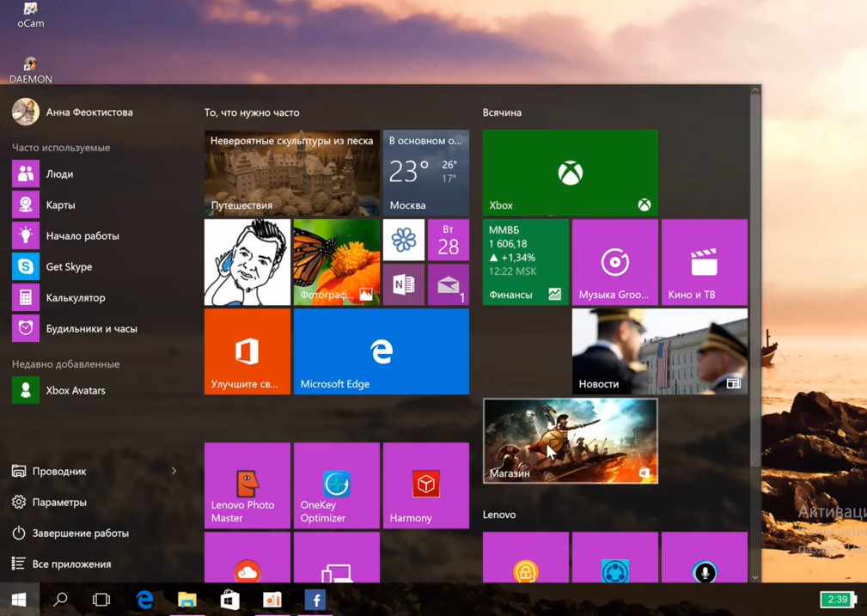The width and height of the screenshot is (867, 616).
Task: Open the Xbox tile
Action: [x=570, y=173]
